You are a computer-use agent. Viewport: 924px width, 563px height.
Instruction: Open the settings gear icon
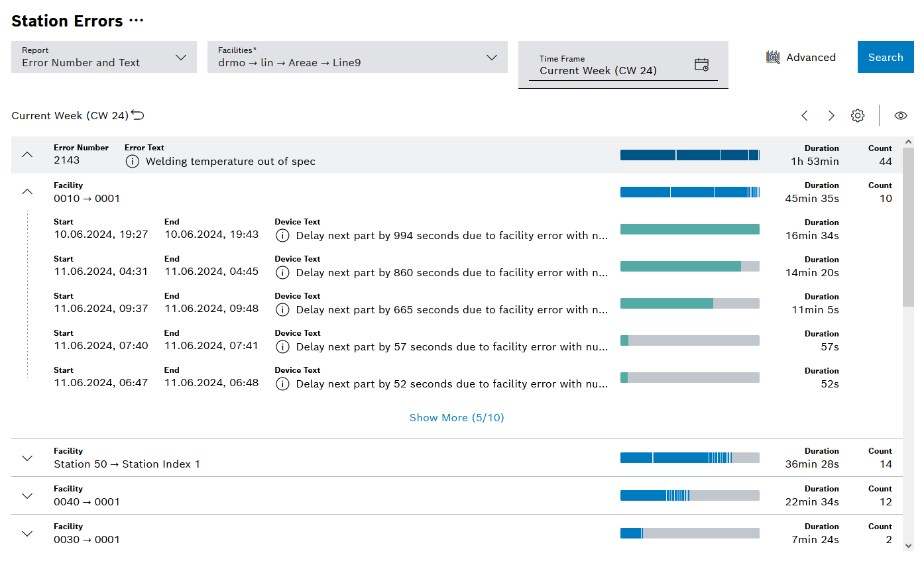[858, 116]
